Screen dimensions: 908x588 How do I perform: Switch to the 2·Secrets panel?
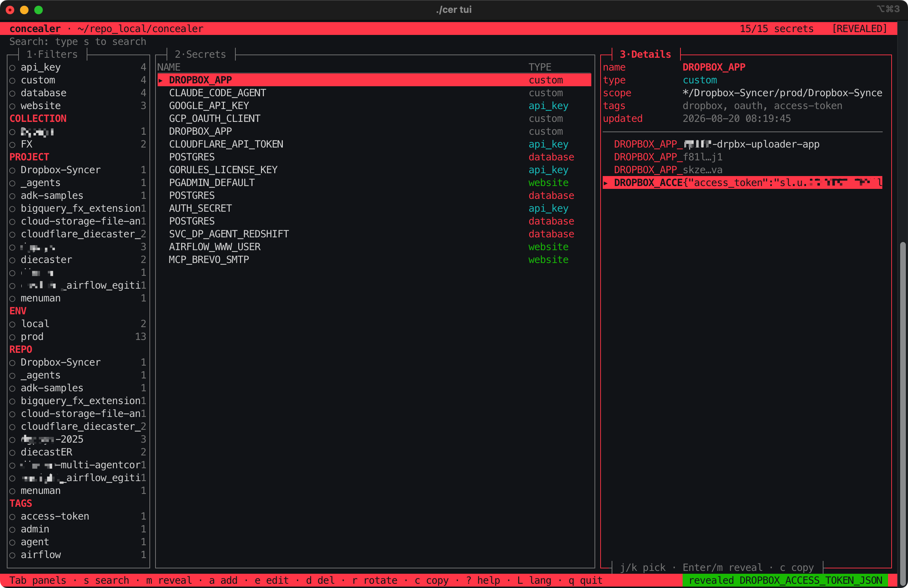[200, 55]
